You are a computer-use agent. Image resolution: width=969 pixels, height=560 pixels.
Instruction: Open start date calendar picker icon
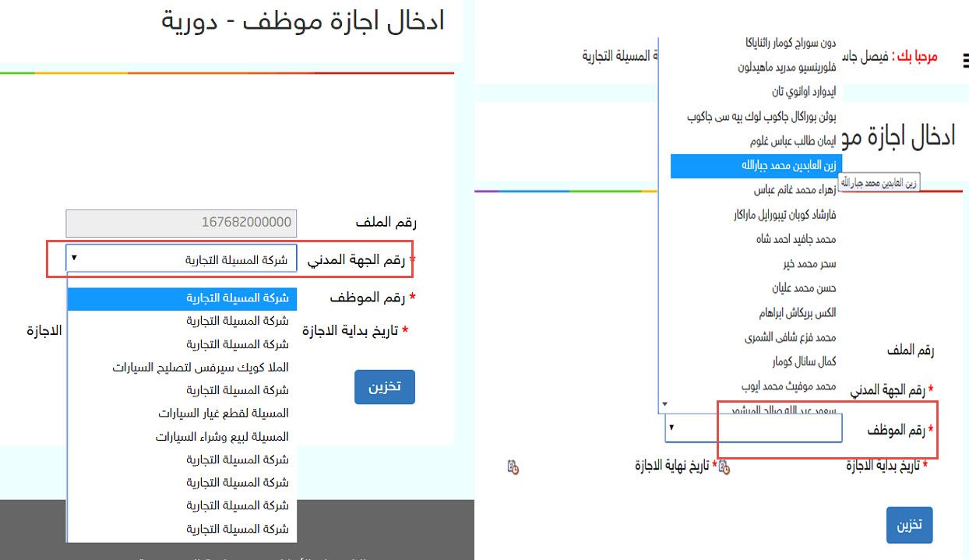click(724, 467)
